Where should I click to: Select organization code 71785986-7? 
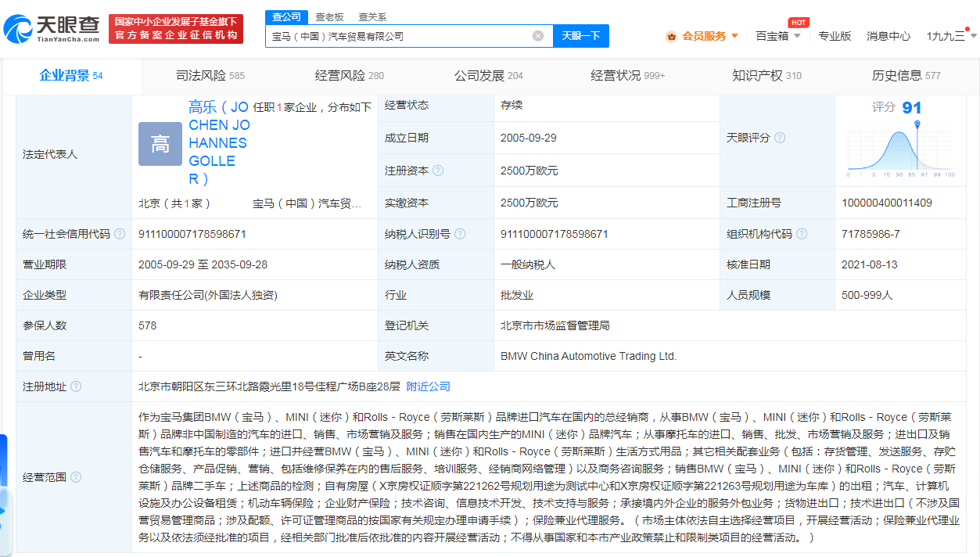(871, 234)
